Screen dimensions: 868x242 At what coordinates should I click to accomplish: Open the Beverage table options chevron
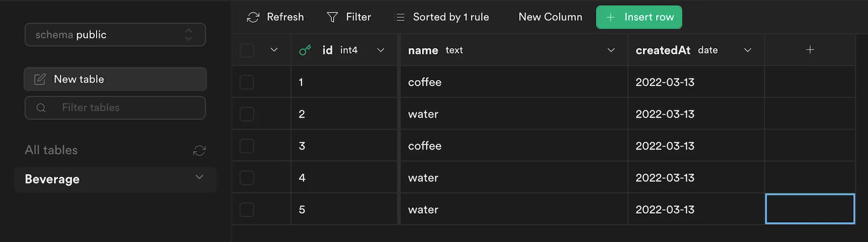199,177
